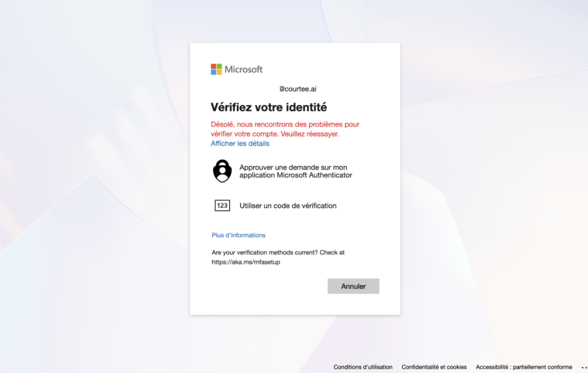Click the word Authenticator in the first option
588x373 pixels.
(331, 175)
